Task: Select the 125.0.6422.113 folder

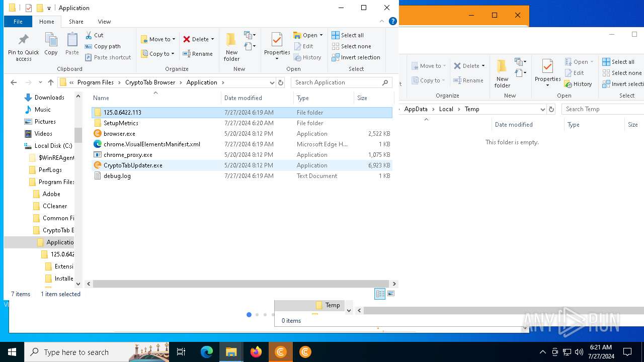Action: click(x=242, y=113)
